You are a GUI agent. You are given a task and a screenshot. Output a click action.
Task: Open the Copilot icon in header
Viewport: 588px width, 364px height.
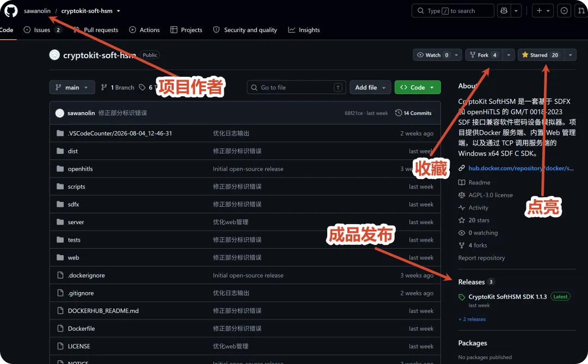point(504,11)
